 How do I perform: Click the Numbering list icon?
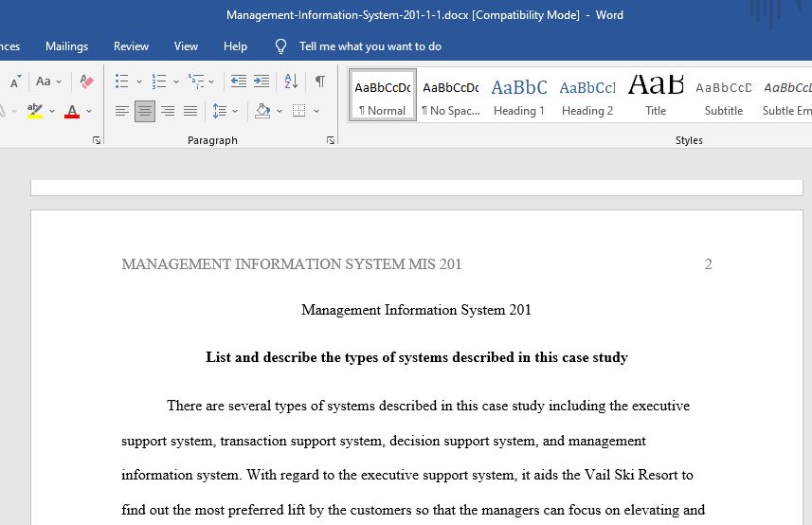159,81
